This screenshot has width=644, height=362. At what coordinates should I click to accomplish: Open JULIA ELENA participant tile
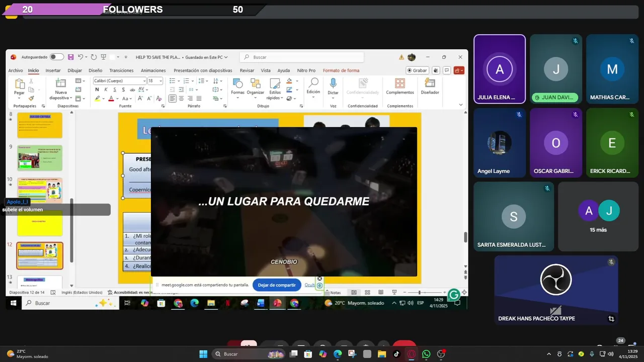click(x=500, y=69)
